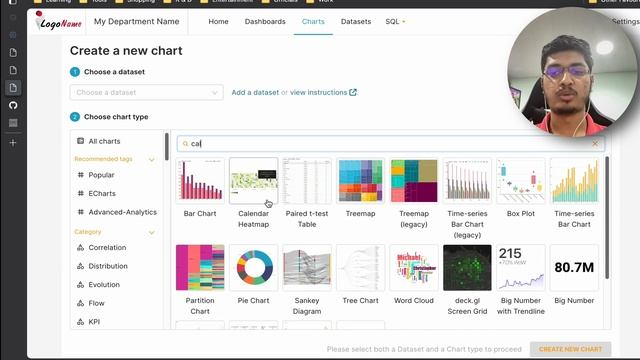Image resolution: width=640 pixels, height=360 pixels.
Task: Select the Pie Chart thumbnail
Action: pos(253,268)
